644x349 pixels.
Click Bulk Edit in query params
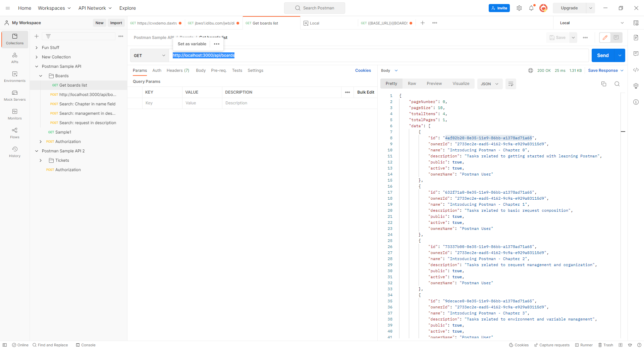366,92
